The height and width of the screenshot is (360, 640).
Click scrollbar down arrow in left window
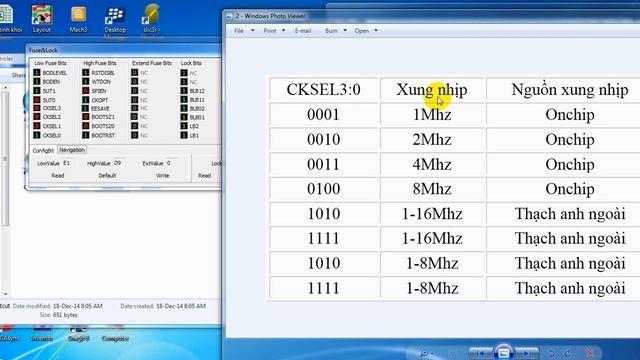(5, 294)
